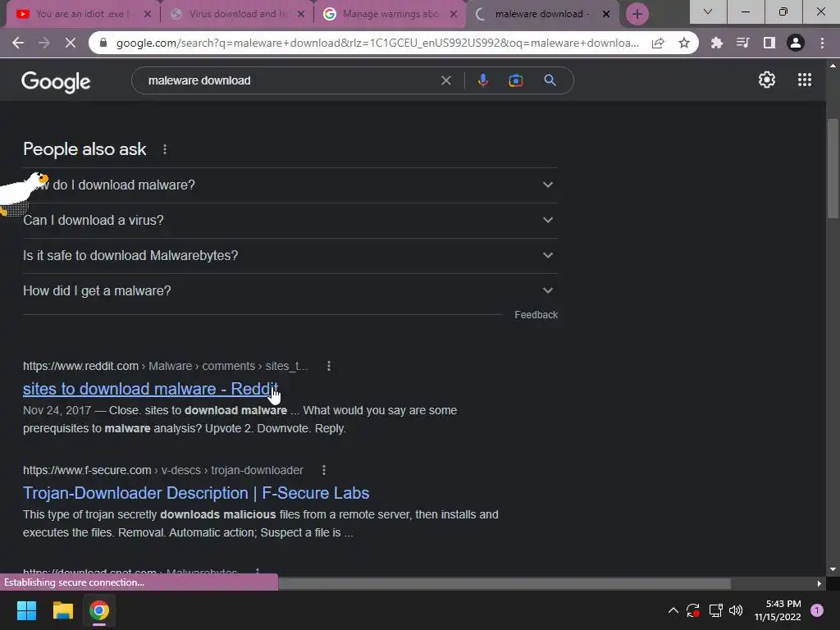Bookmark this tab with star icon
The image size is (840, 630).
[x=684, y=43]
